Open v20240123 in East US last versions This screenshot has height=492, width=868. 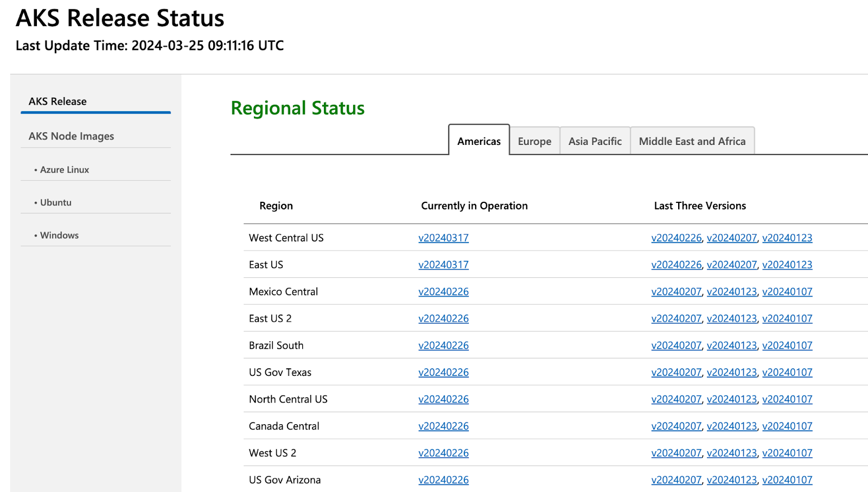click(x=787, y=265)
